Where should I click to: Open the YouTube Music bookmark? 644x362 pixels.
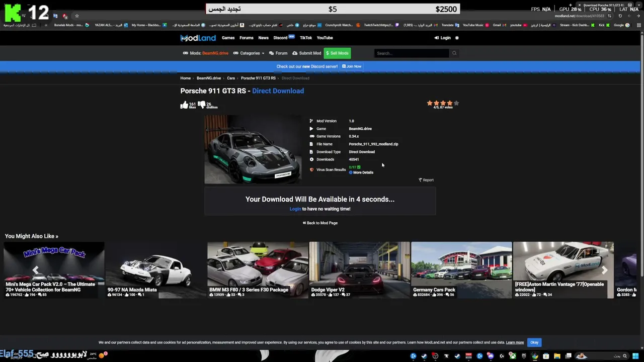(475, 25)
